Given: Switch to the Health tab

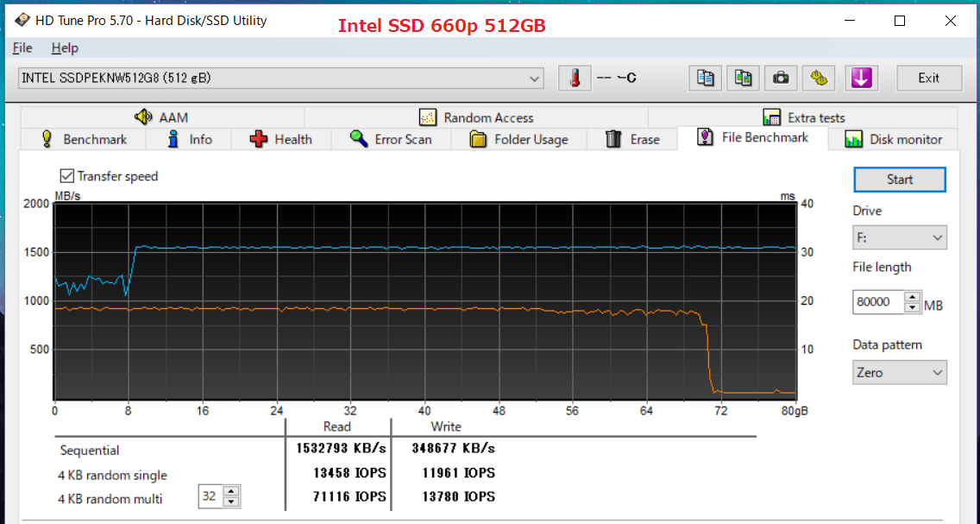Looking at the screenshot, I should tap(280, 139).
